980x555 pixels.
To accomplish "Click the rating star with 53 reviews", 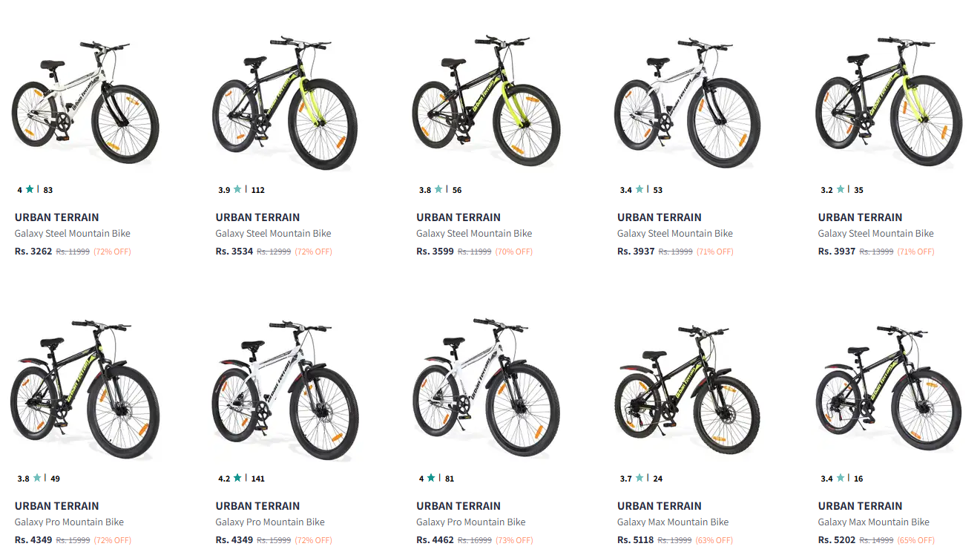I will (x=639, y=189).
